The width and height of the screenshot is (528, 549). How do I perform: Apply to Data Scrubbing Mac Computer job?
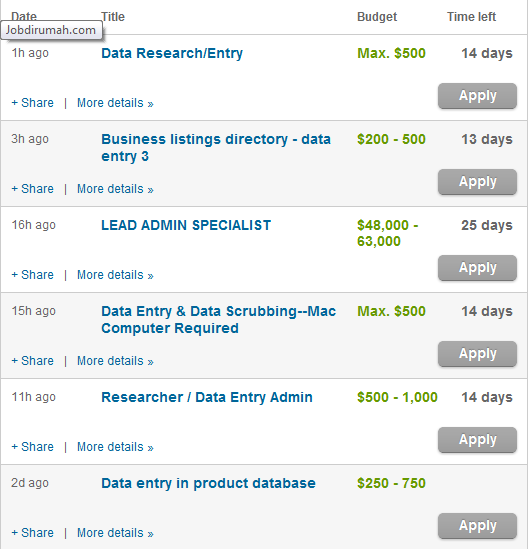pos(477,354)
